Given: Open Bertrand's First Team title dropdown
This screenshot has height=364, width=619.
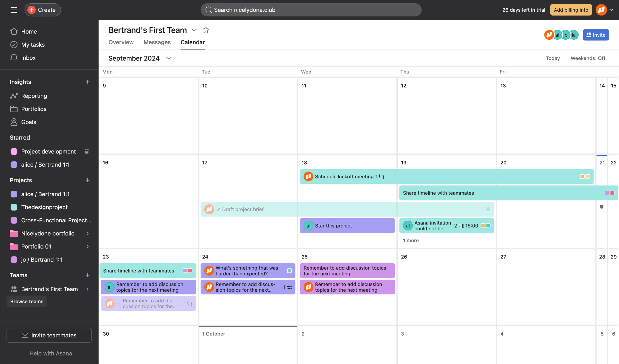Looking at the screenshot, I should tap(194, 30).
